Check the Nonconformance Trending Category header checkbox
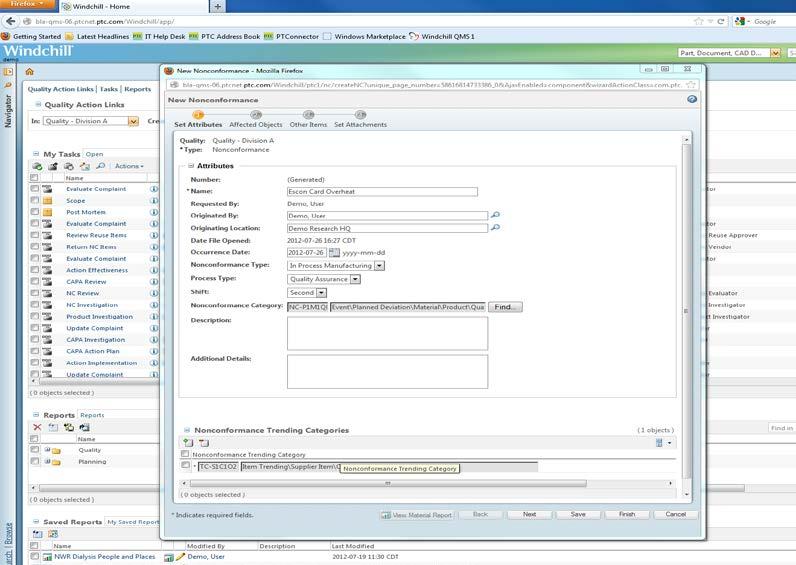Viewport: 796px width, 565px height. [x=185, y=454]
